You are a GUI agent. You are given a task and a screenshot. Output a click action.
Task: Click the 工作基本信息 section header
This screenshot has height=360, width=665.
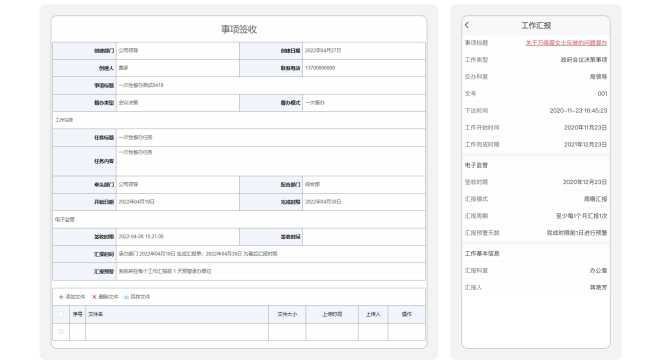pos(482,254)
